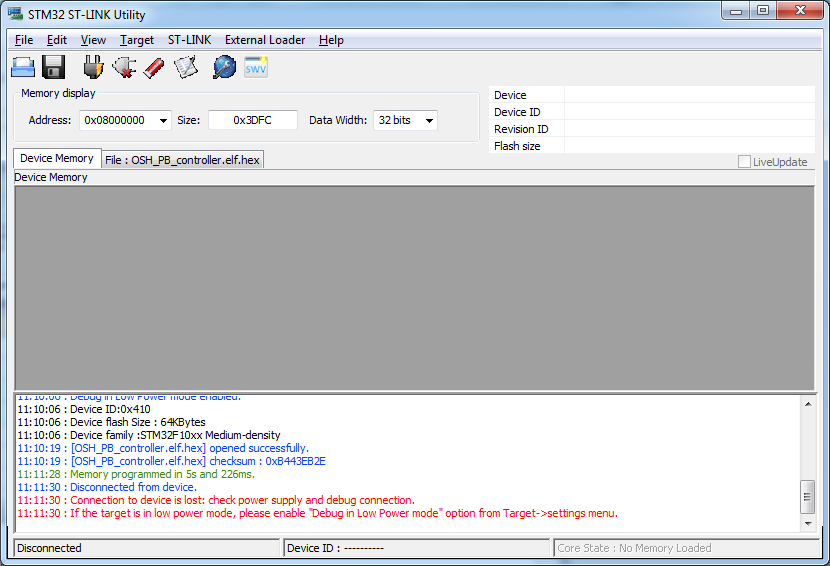Expand the Data Width dropdown
830x566 pixels.
tap(429, 120)
